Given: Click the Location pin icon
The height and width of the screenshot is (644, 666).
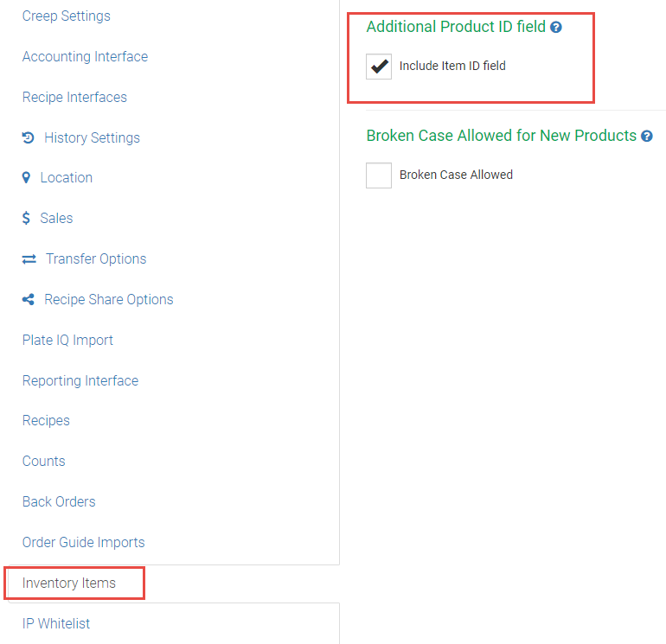Looking at the screenshot, I should pyautogui.click(x=26, y=177).
